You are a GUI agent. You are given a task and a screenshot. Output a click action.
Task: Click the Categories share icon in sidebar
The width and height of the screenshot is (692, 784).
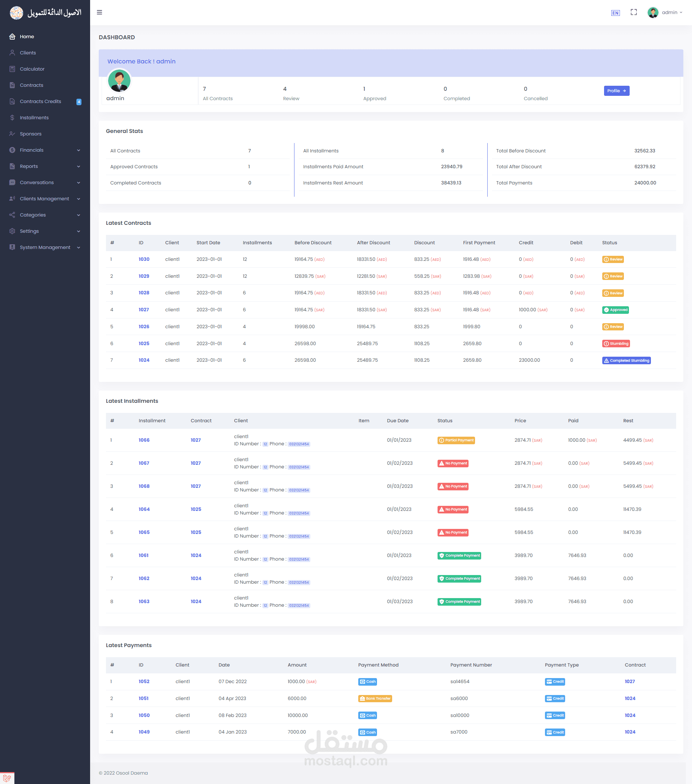point(12,215)
